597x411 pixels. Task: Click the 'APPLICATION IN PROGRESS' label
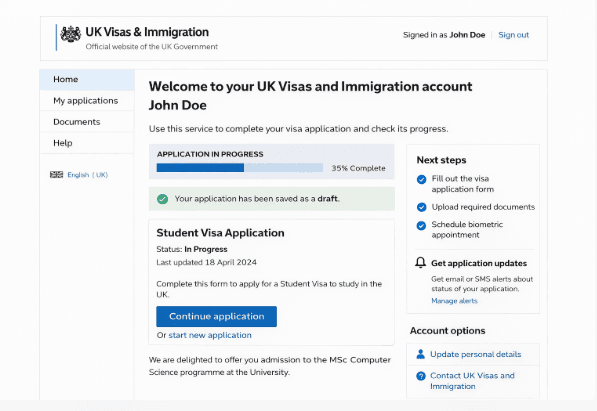pyautogui.click(x=210, y=154)
